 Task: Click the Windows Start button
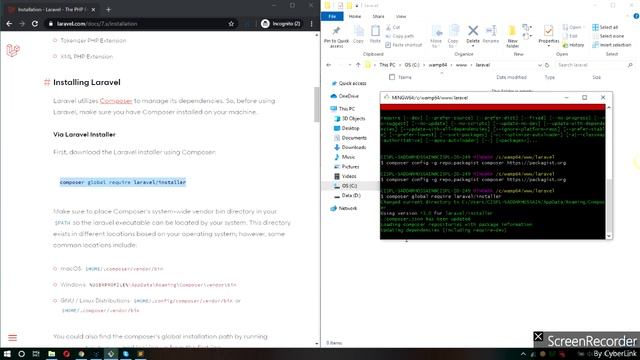tap(7, 353)
